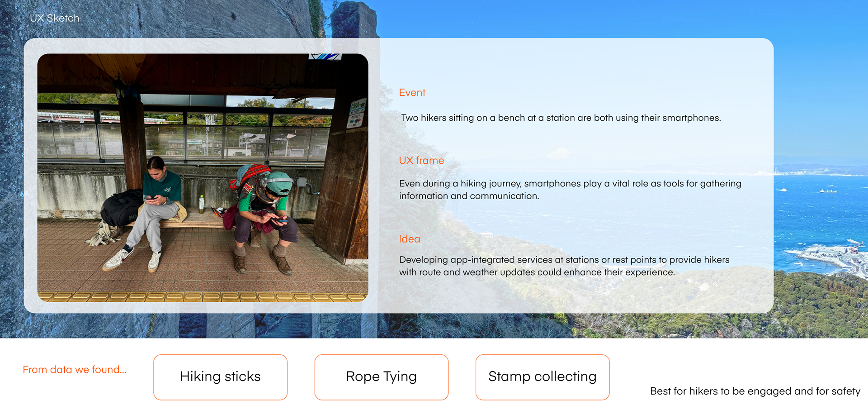Click the green bottle on the bench
This screenshot has height=410, width=868.
[201, 204]
